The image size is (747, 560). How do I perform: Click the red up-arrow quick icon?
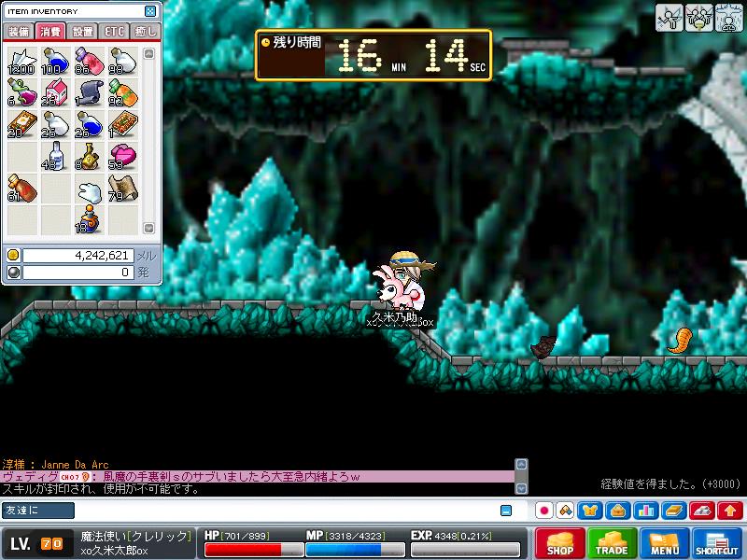(730, 511)
